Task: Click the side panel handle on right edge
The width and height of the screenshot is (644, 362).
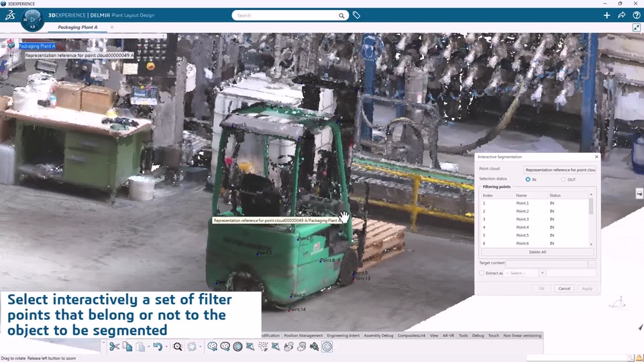Action: click(x=639, y=193)
